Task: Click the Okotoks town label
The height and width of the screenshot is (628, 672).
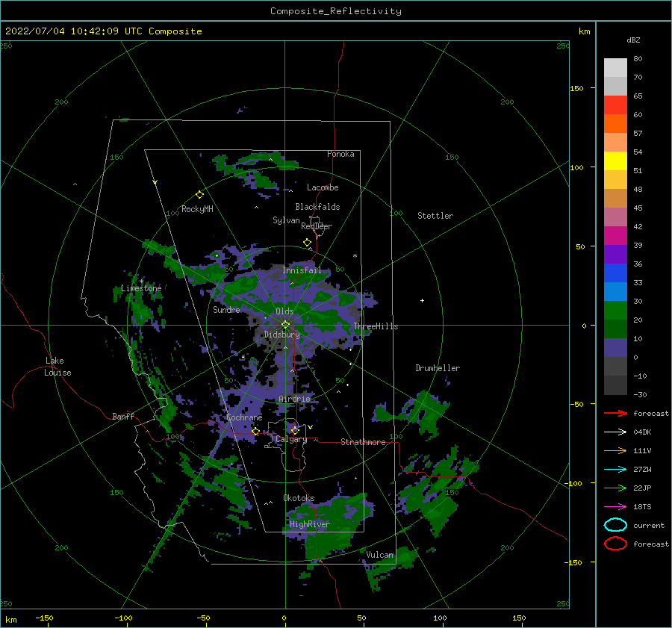Action: pos(299,498)
